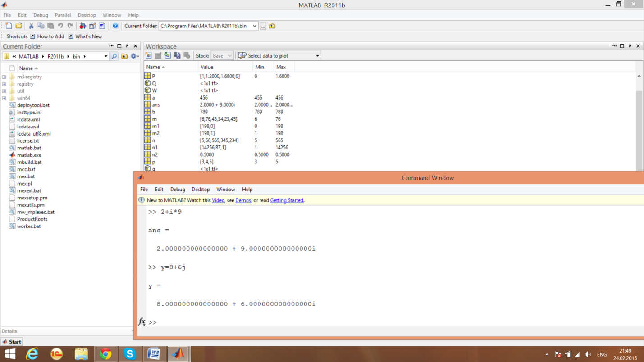Open Skype from taskbar
644x362 pixels.
point(130,354)
